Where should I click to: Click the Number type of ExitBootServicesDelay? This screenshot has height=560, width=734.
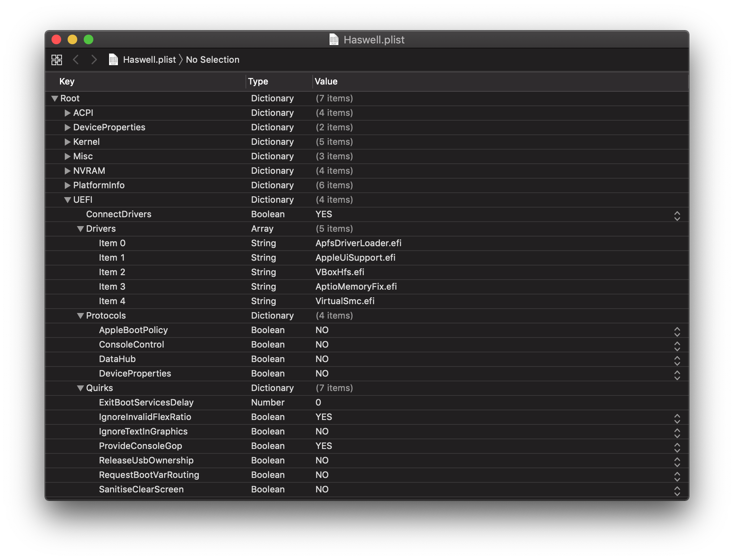click(268, 403)
